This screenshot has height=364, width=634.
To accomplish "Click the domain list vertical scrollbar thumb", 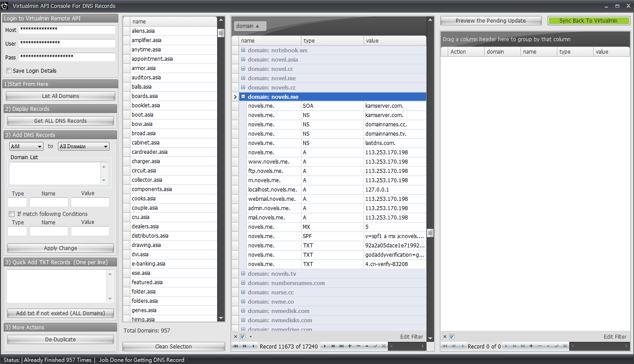I will [x=221, y=32].
